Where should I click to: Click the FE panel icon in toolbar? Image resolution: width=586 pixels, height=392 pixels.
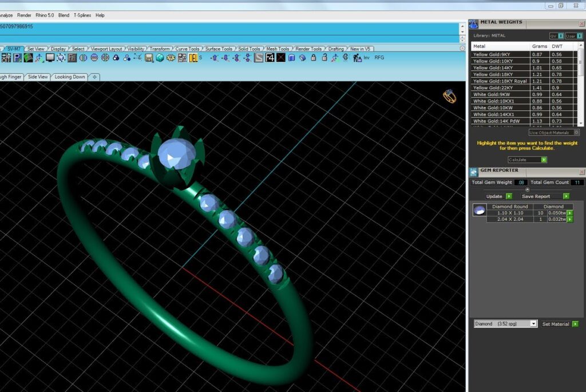click(72, 58)
